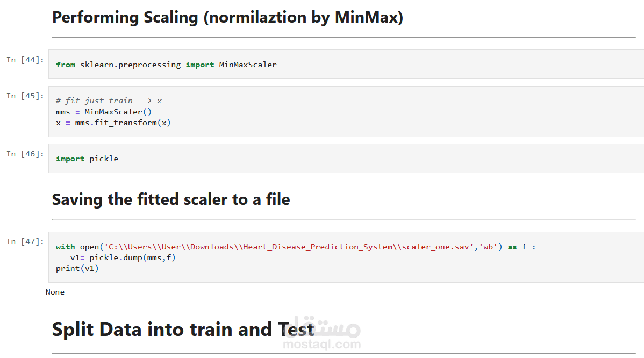Screen dimensions: 644x358
Task: Click the mms = MinMaxScaler() line
Action: [104, 112]
